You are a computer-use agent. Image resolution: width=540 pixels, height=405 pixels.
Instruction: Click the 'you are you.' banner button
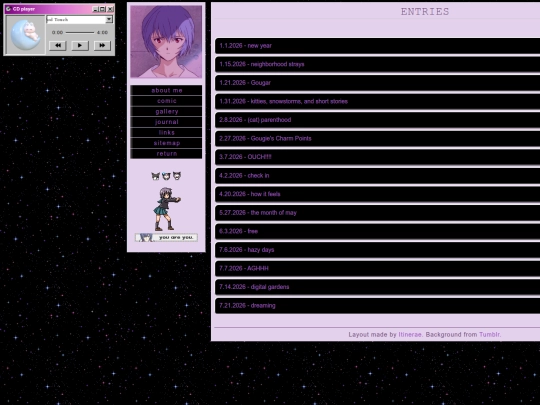(166, 237)
